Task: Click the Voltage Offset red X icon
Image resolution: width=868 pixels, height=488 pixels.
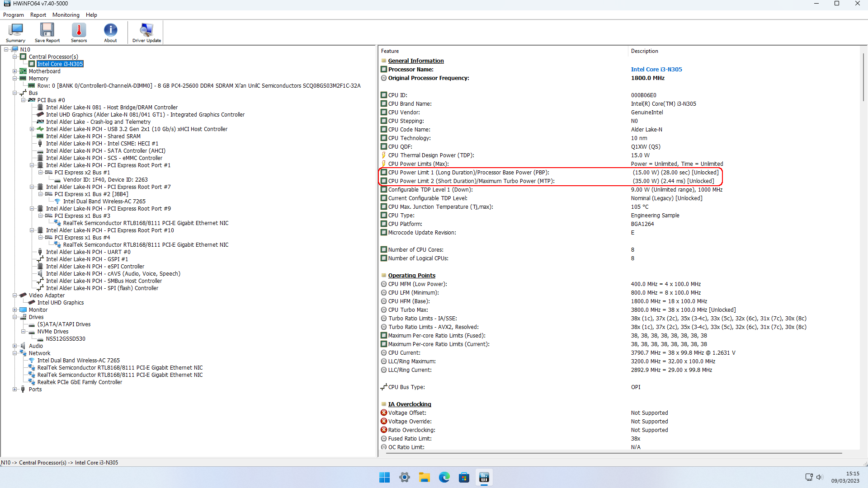Action: tap(384, 413)
